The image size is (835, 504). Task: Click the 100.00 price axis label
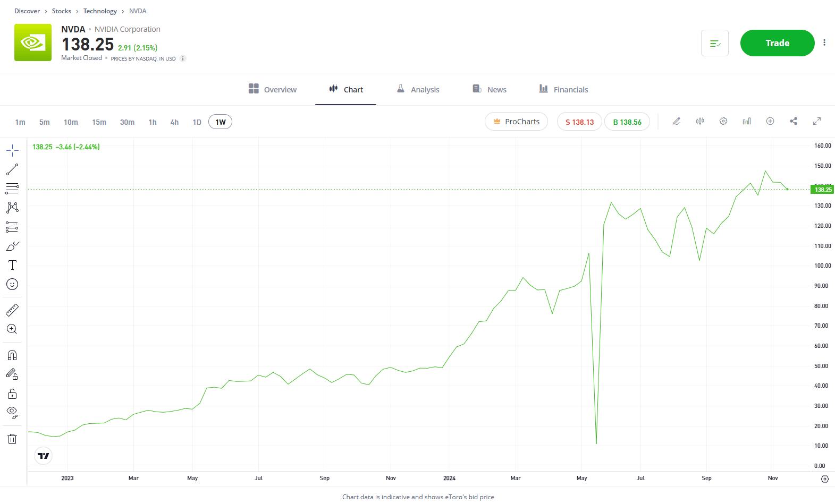[823, 266]
